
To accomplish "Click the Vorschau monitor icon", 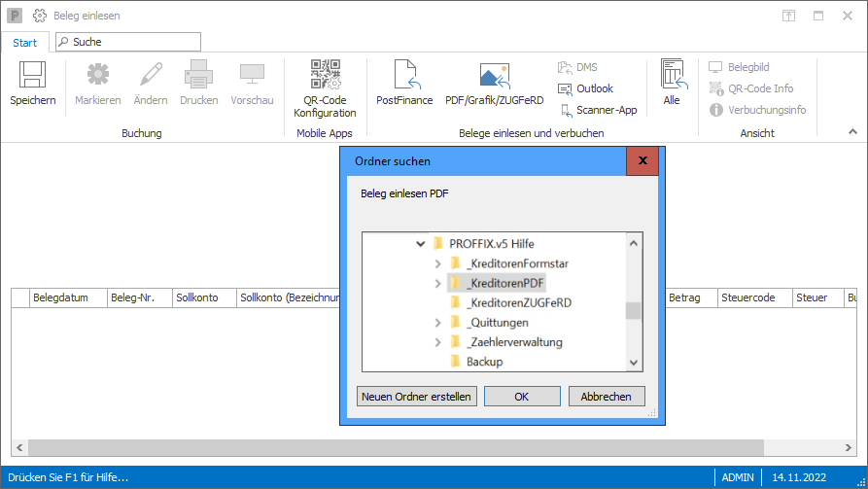I will click(x=252, y=74).
